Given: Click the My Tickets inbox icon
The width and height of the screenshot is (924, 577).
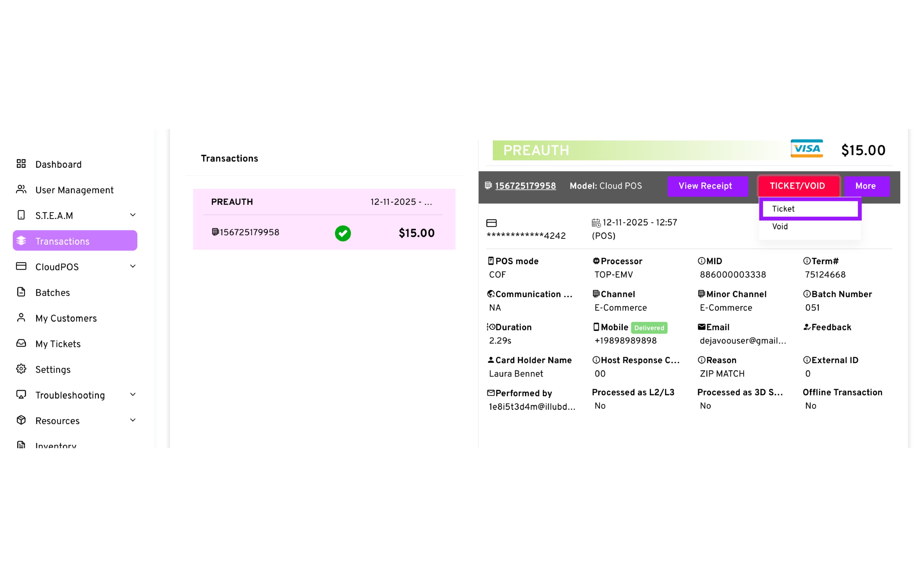Looking at the screenshot, I should point(21,344).
